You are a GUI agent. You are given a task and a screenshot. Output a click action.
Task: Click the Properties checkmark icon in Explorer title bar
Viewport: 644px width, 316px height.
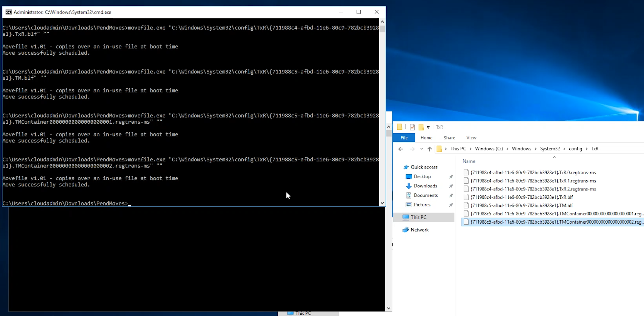pos(412,127)
